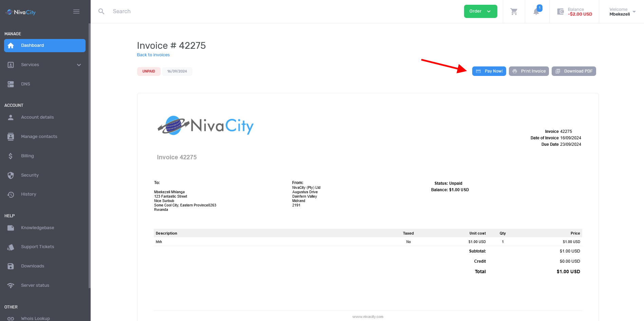This screenshot has width=644, height=321.
Task: Go to Support Tickets
Action: point(45,247)
